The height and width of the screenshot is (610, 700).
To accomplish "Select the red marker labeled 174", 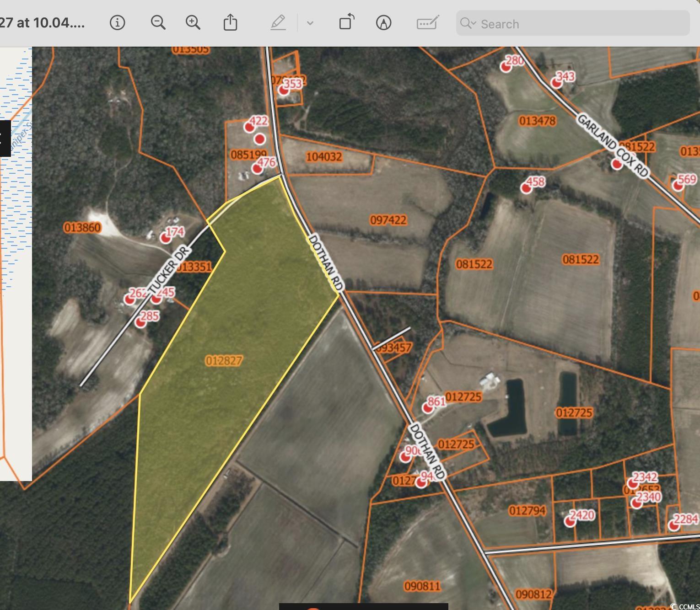I will (x=166, y=238).
